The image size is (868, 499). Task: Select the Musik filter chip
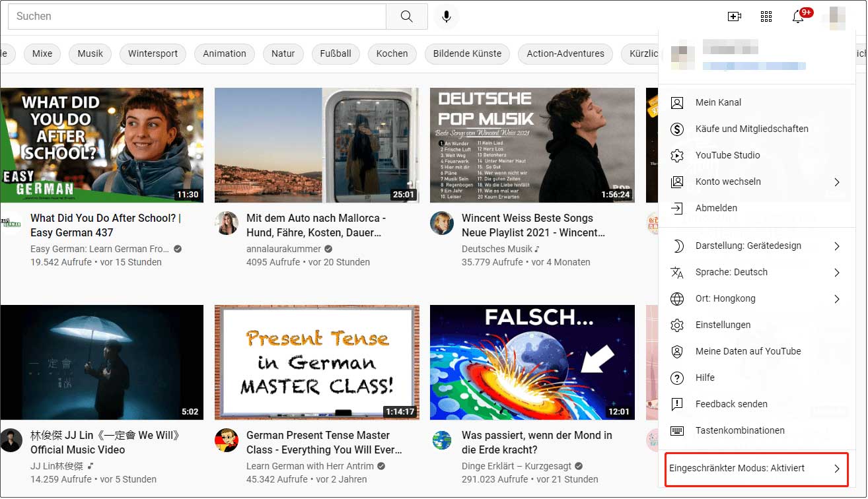pyautogui.click(x=90, y=54)
